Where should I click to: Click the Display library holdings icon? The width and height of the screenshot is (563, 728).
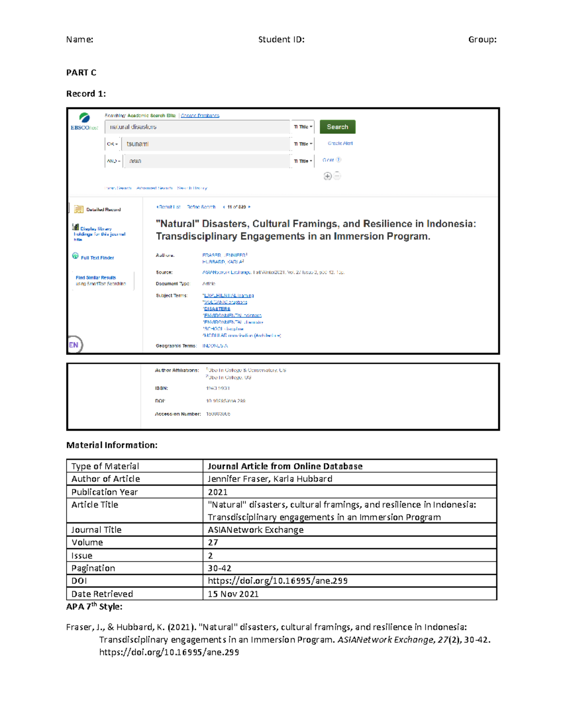[76, 226]
